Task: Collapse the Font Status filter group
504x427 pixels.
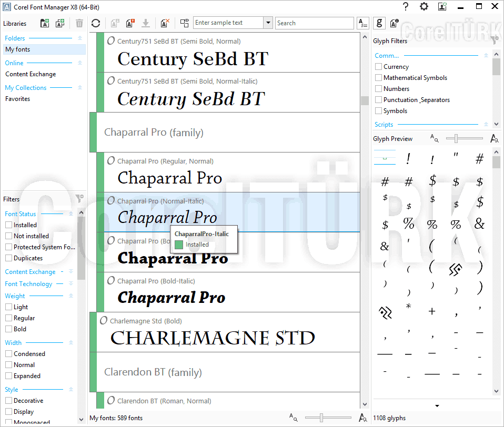Action: tap(71, 213)
